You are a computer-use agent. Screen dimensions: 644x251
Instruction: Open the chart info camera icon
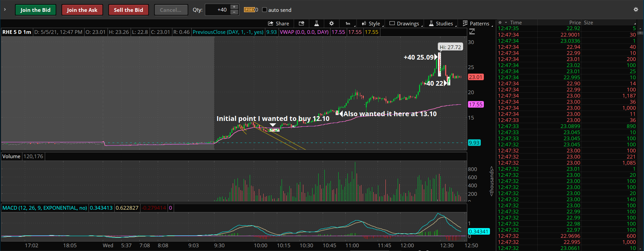pyautogui.click(x=301, y=23)
